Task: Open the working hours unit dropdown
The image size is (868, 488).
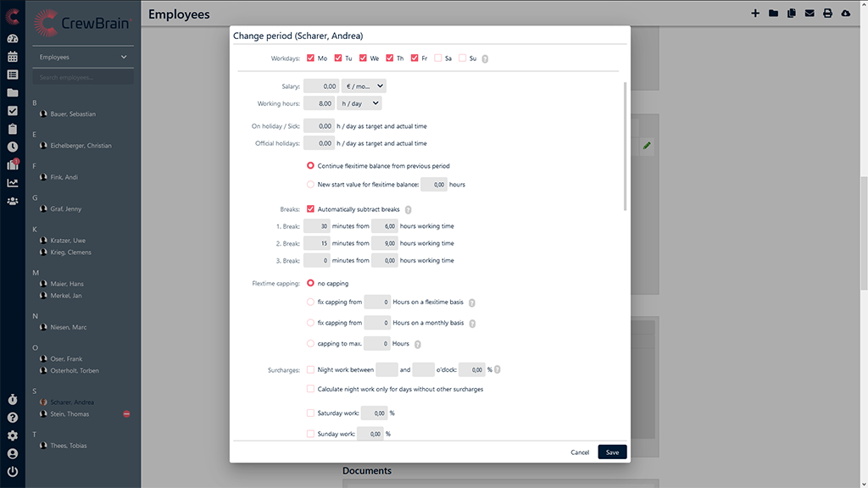Action: 359,103
